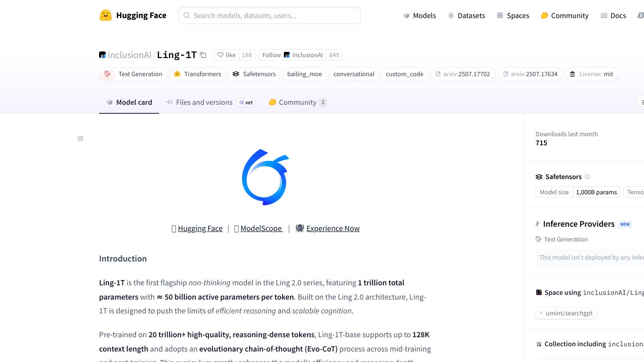
Task: Open the umint/searchgpt space
Action: 566,313
